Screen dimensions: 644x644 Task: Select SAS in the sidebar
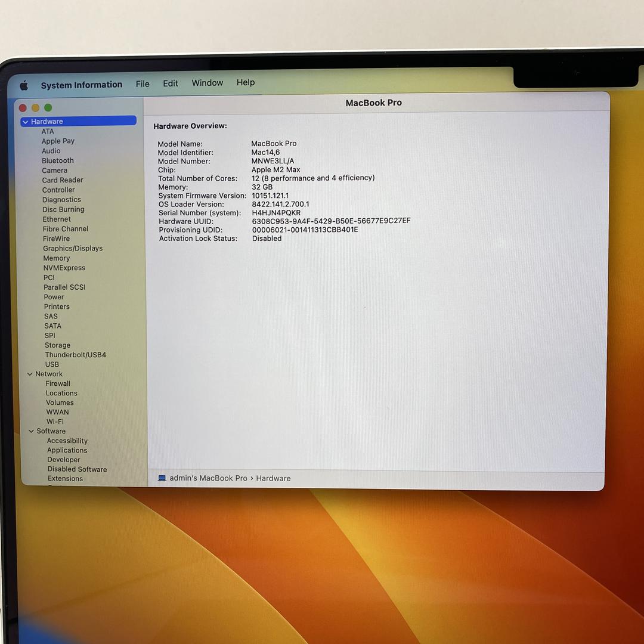[51, 316]
